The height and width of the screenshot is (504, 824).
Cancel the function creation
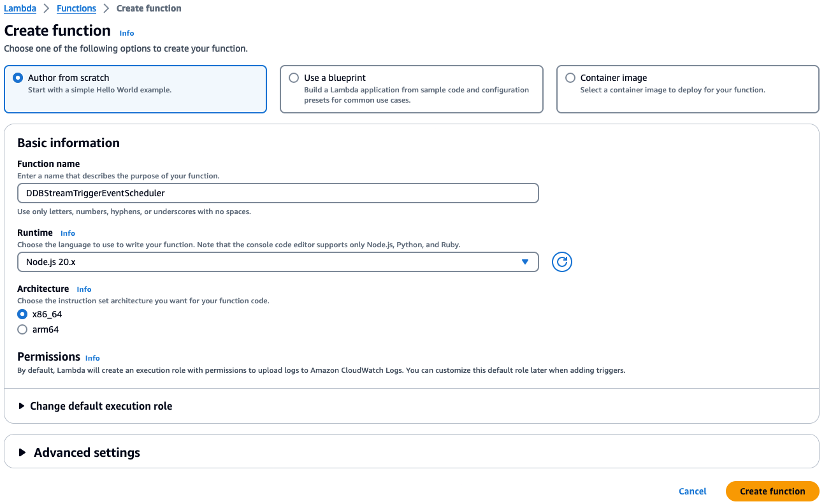pyautogui.click(x=692, y=491)
